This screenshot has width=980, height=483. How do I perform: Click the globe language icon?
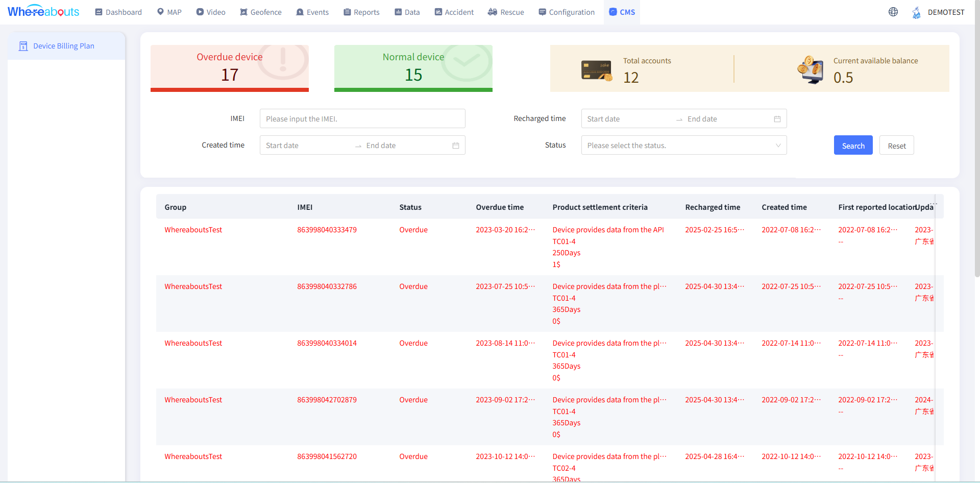pos(893,12)
